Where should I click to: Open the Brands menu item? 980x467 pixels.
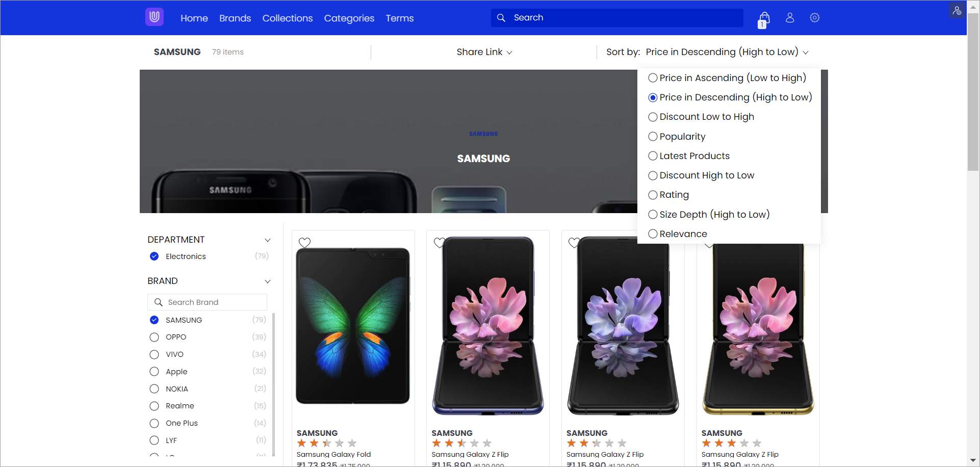click(x=235, y=18)
